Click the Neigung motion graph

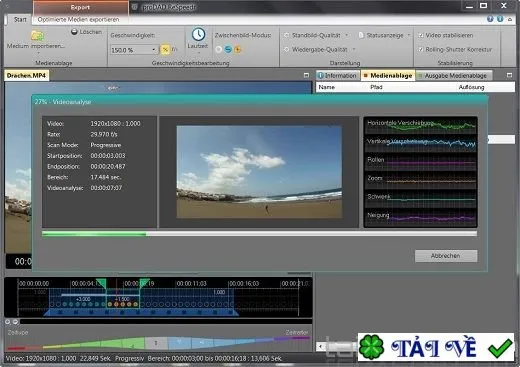(x=420, y=217)
